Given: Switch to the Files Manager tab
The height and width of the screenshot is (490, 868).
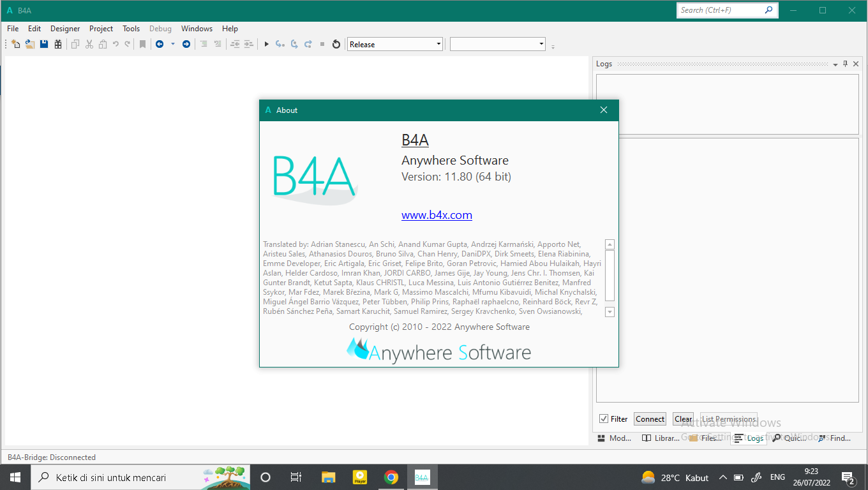Looking at the screenshot, I should click(707, 438).
